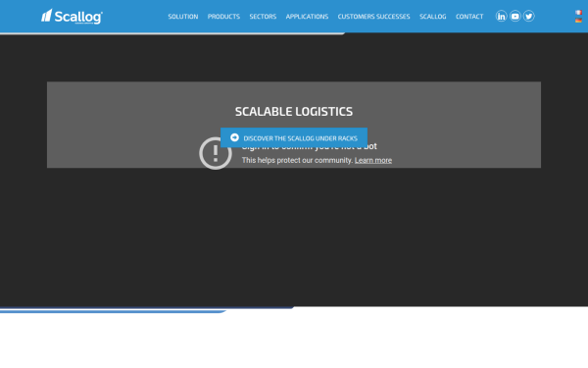
Task: Open the APPLICATIONS menu
Action: pos(307,17)
